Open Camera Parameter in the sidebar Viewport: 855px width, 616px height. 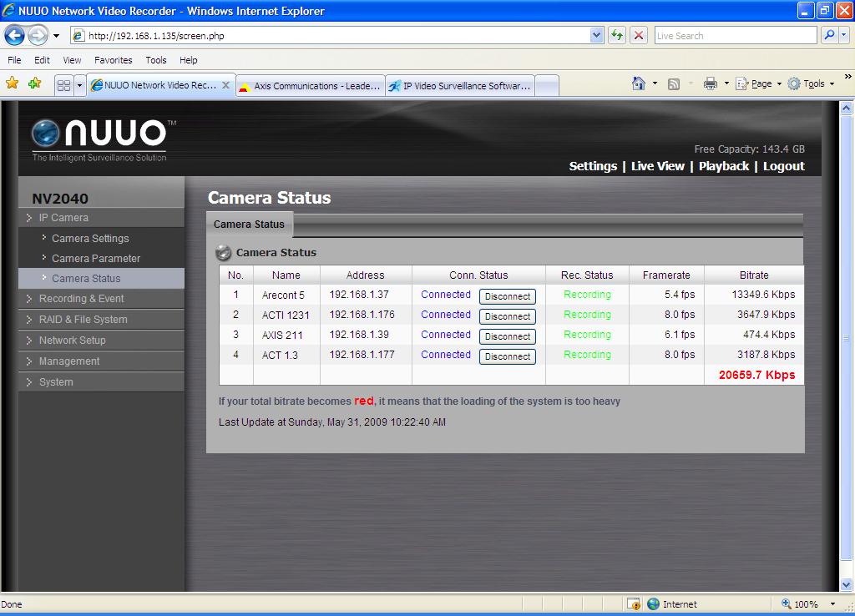coord(96,259)
